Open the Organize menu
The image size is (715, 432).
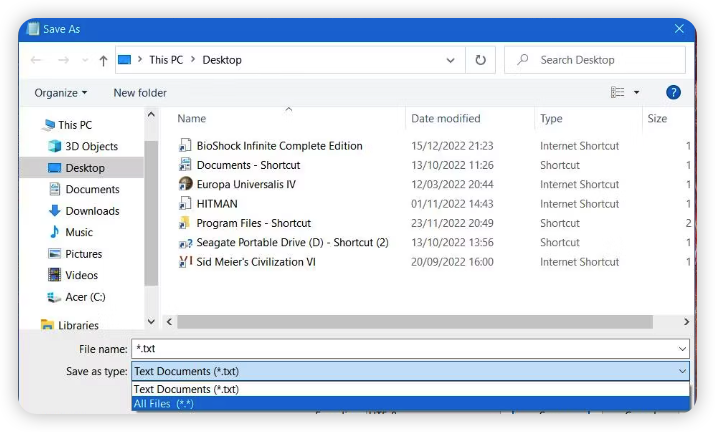61,93
